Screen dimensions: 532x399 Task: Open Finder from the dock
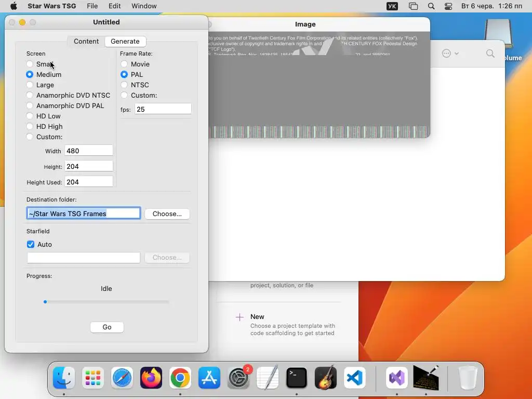[x=64, y=378]
